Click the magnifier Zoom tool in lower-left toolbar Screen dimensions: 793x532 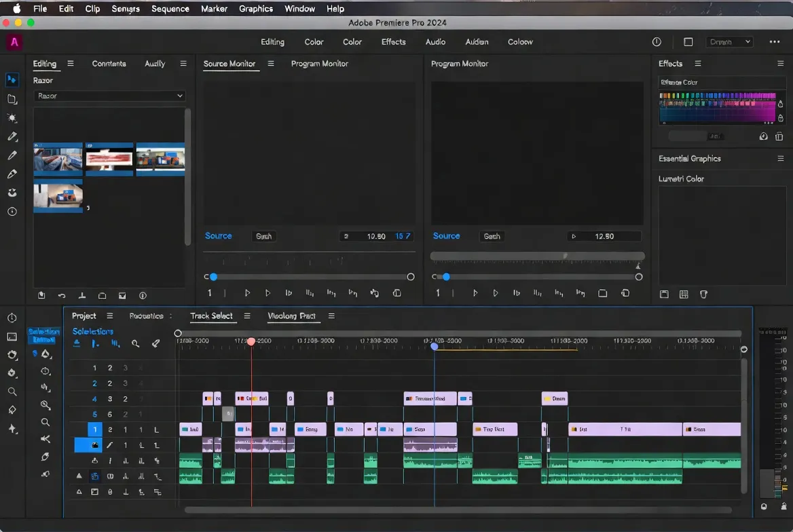(x=12, y=392)
